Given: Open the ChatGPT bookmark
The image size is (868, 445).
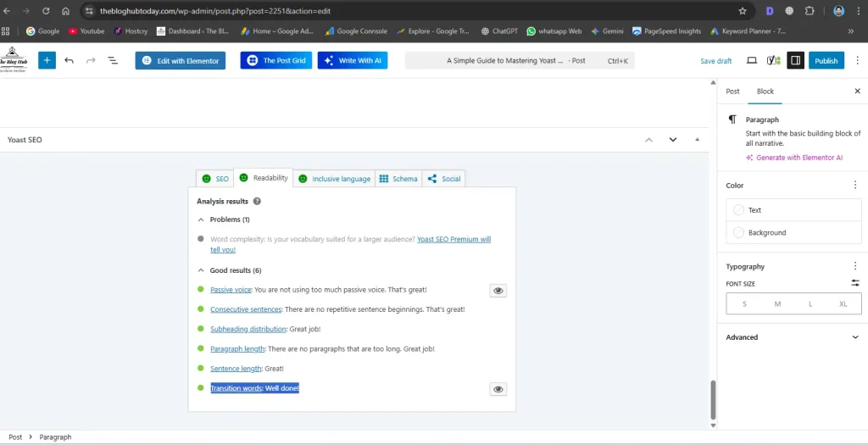Looking at the screenshot, I should (x=499, y=31).
